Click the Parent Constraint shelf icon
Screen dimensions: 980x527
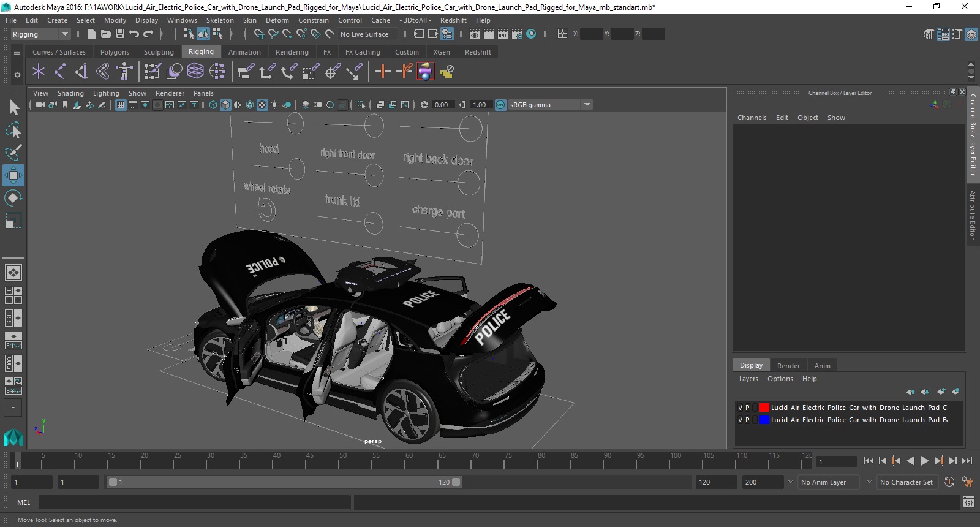click(246, 72)
